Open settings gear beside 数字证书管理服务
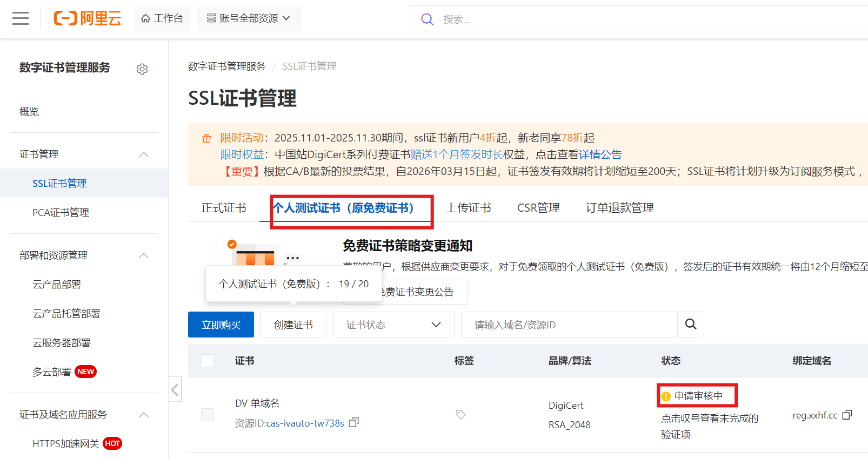Viewport: 868px width, 459px height. tap(142, 69)
